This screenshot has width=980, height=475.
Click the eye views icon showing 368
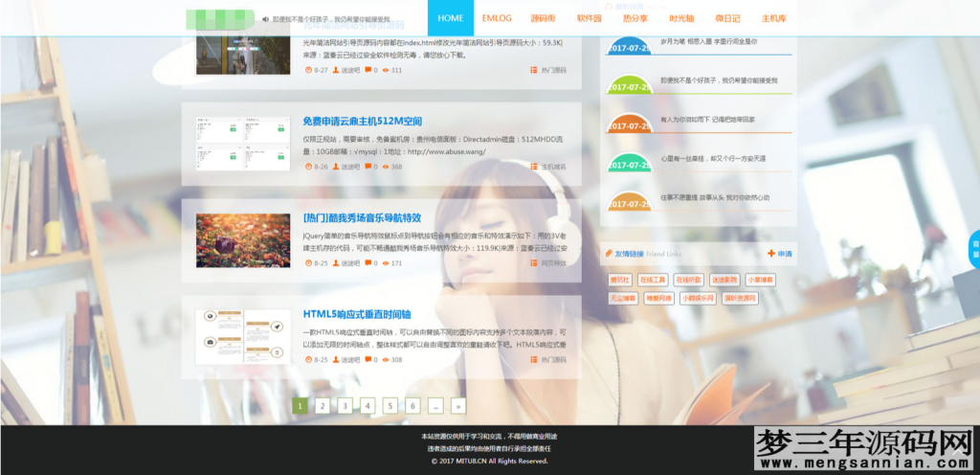[386, 167]
